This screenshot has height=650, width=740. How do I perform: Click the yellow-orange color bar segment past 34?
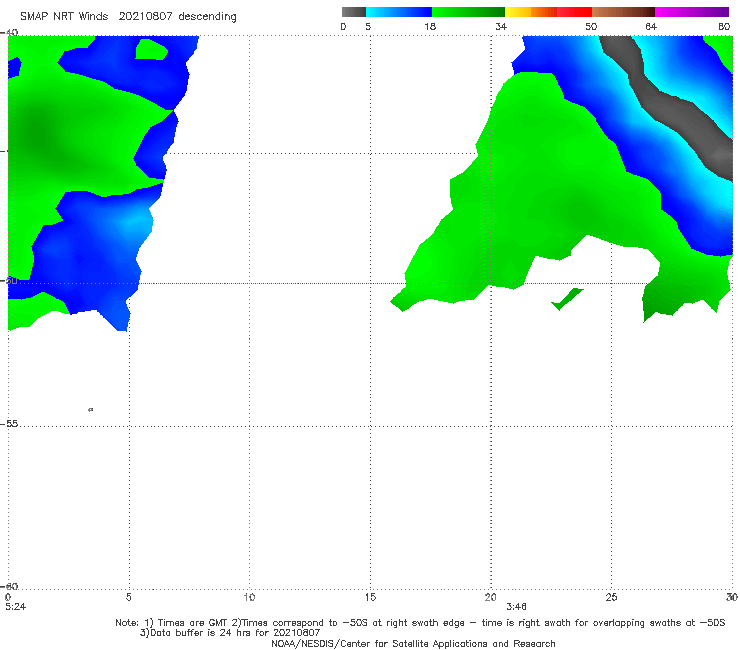pyautogui.click(x=531, y=12)
